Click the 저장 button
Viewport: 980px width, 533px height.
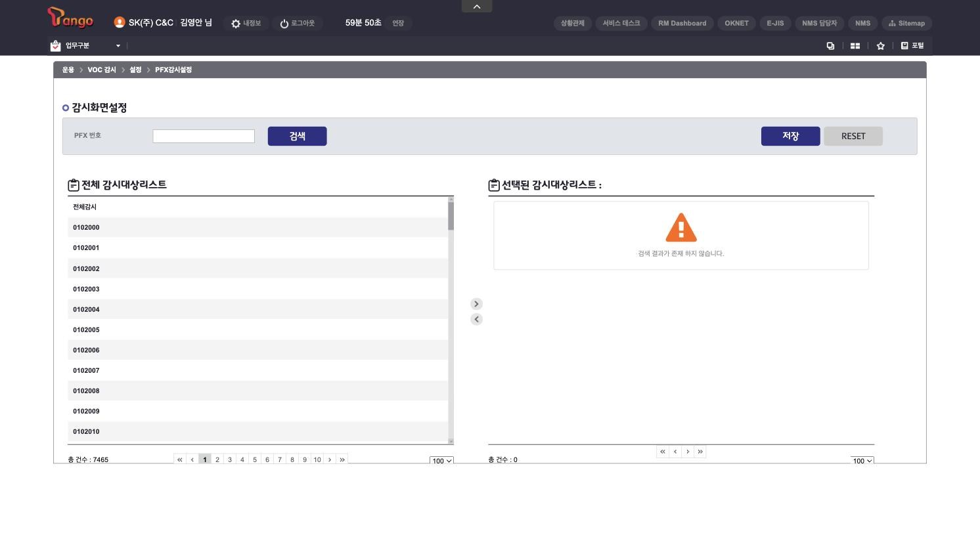(x=791, y=136)
